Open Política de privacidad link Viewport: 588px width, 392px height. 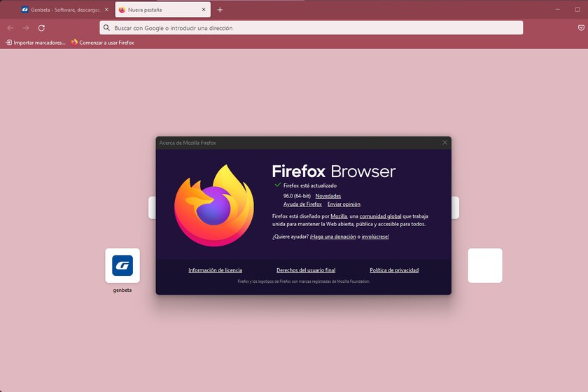click(394, 270)
